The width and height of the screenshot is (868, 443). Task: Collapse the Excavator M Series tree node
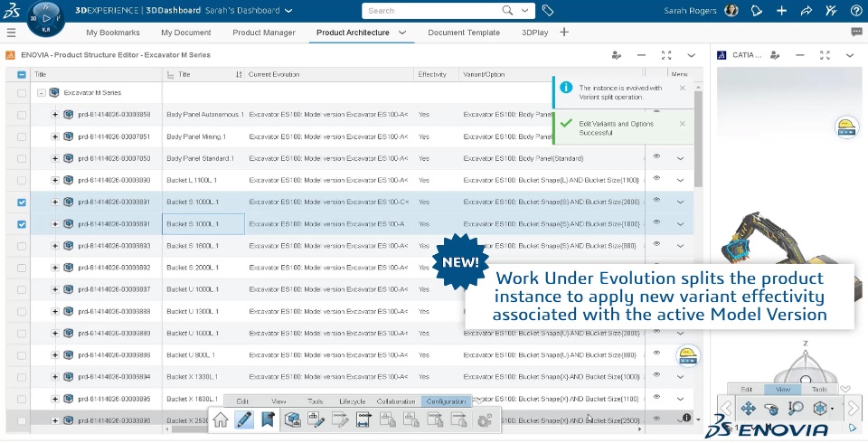click(x=41, y=93)
